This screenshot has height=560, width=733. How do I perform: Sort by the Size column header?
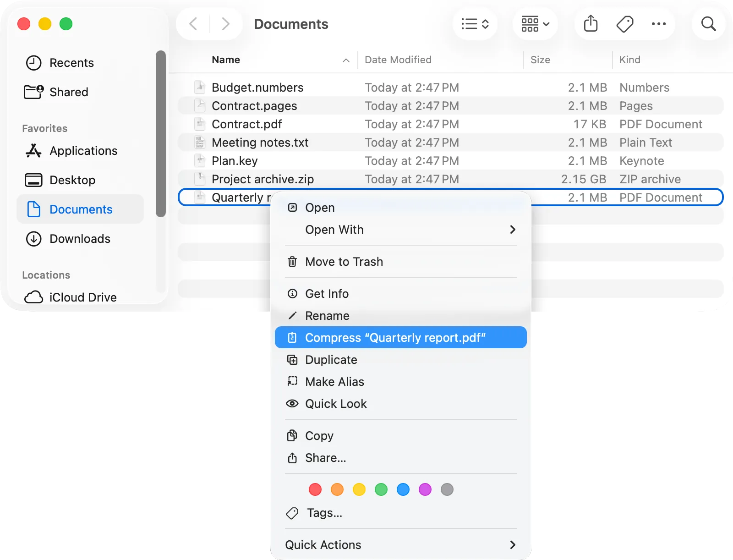[x=541, y=60]
